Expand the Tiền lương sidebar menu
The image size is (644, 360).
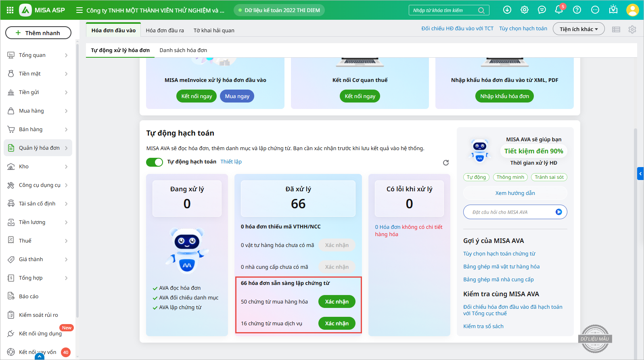tap(38, 222)
